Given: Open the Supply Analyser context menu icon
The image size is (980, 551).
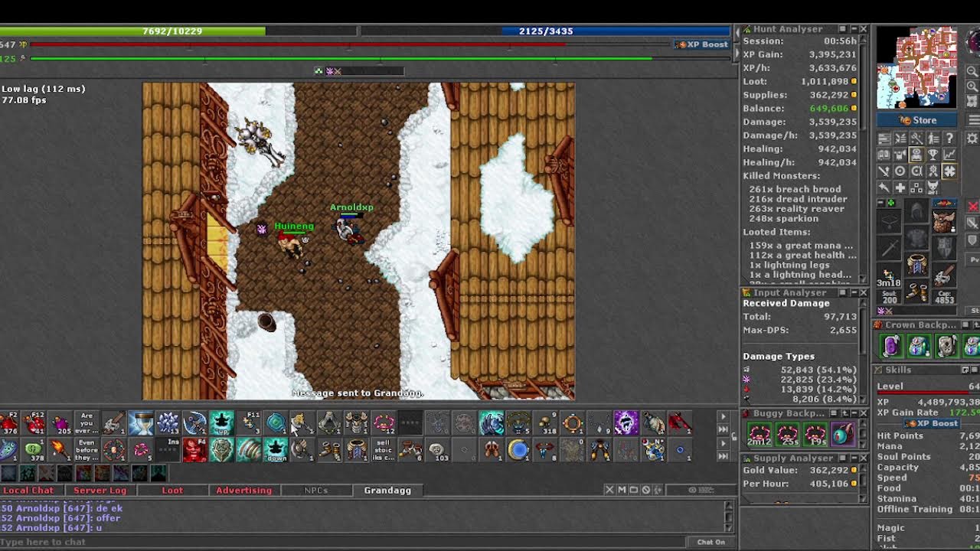Looking at the screenshot, I should pyautogui.click(x=842, y=458).
